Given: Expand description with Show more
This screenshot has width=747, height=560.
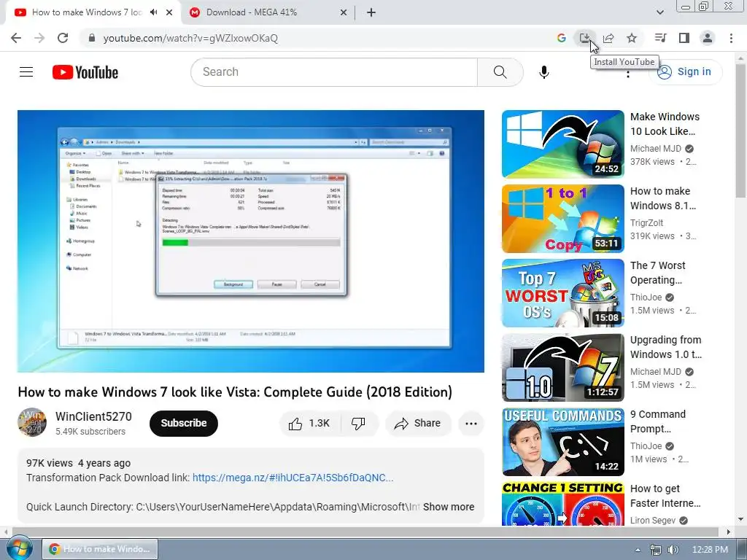Looking at the screenshot, I should 449,507.
